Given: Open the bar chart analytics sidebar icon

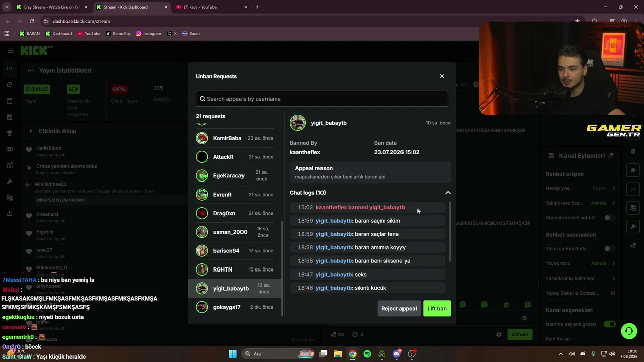Looking at the screenshot, I should pyautogui.click(x=9, y=117).
